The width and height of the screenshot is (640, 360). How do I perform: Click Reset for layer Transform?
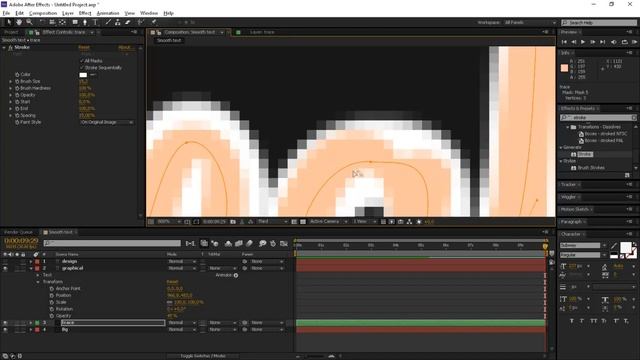click(x=172, y=282)
